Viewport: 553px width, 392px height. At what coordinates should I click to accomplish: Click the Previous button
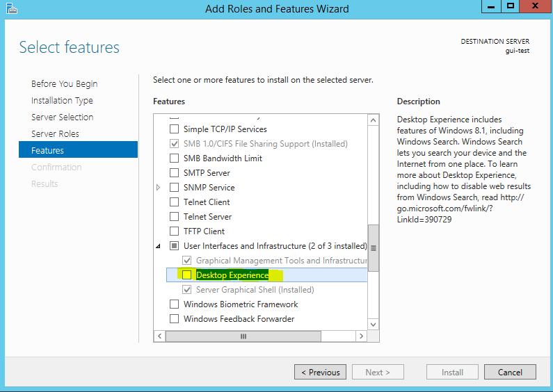click(x=319, y=372)
